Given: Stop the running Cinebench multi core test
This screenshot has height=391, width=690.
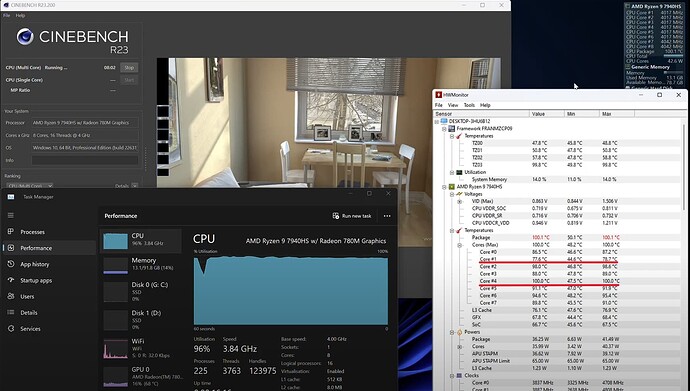Looking at the screenshot, I should point(129,68).
